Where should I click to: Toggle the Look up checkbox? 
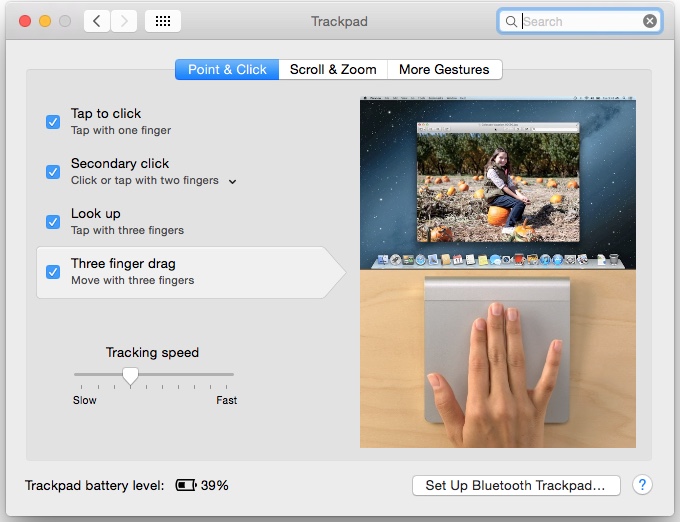[53, 222]
